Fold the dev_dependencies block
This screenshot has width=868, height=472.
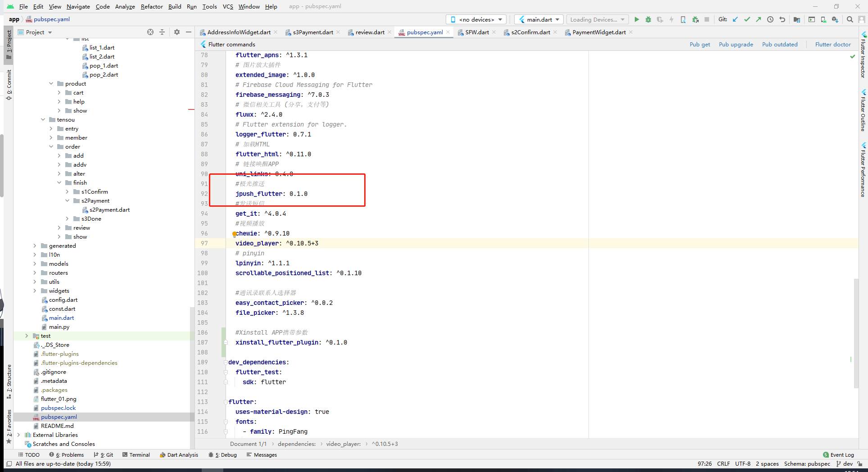tap(225, 363)
